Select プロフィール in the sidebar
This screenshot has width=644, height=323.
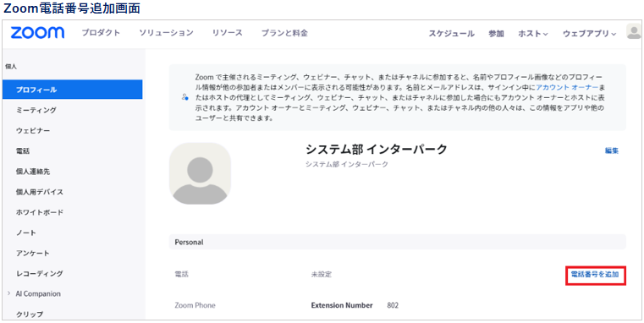click(x=72, y=90)
